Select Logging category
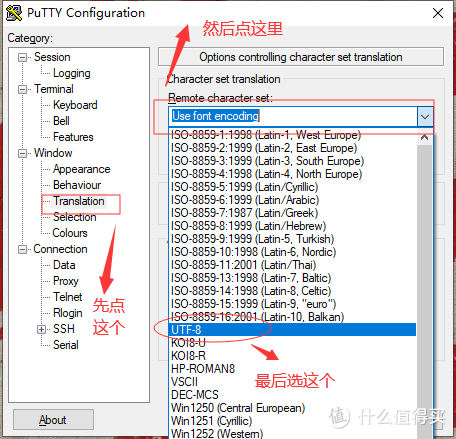The width and height of the screenshot is (456, 439). (x=72, y=73)
